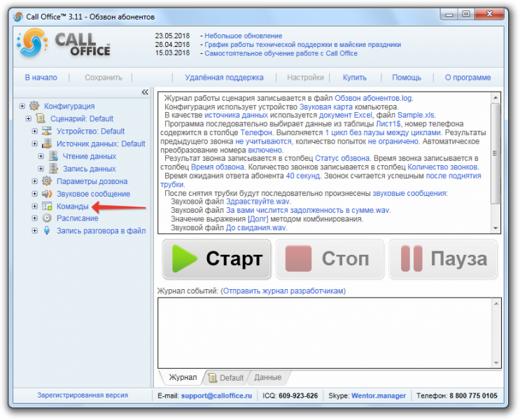The image size is (520, 420).
Task: Click the Конфигурация gear icon
Action: (x=34, y=106)
